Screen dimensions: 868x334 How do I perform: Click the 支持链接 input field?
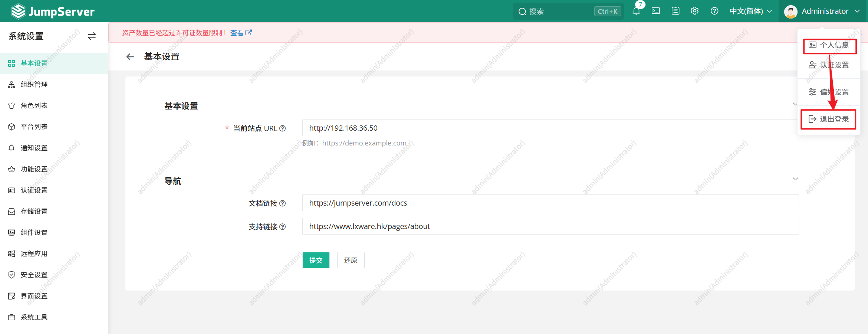[x=550, y=226]
